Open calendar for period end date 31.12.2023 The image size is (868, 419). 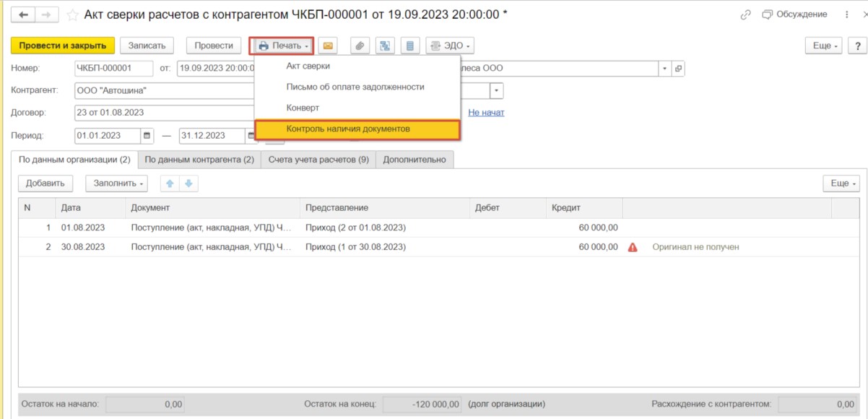253,136
